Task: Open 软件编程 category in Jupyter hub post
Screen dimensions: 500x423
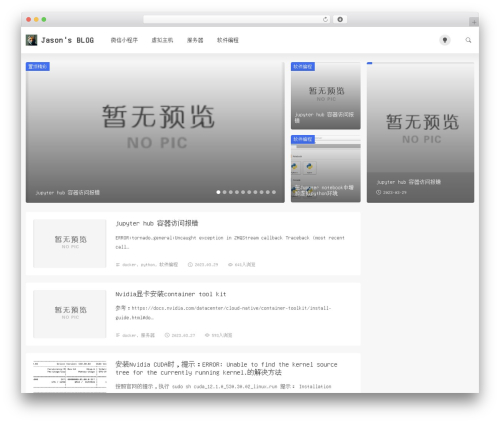Action: (168, 265)
